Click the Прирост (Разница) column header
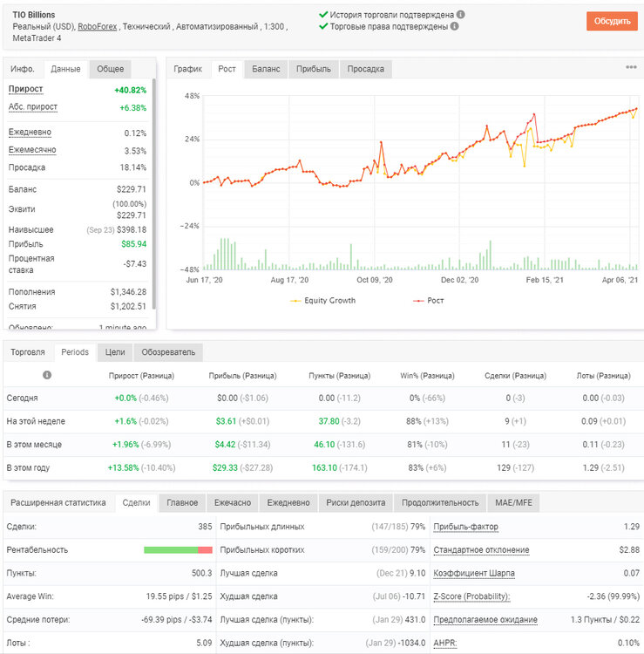This screenshot has width=644, height=654. tap(141, 376)
